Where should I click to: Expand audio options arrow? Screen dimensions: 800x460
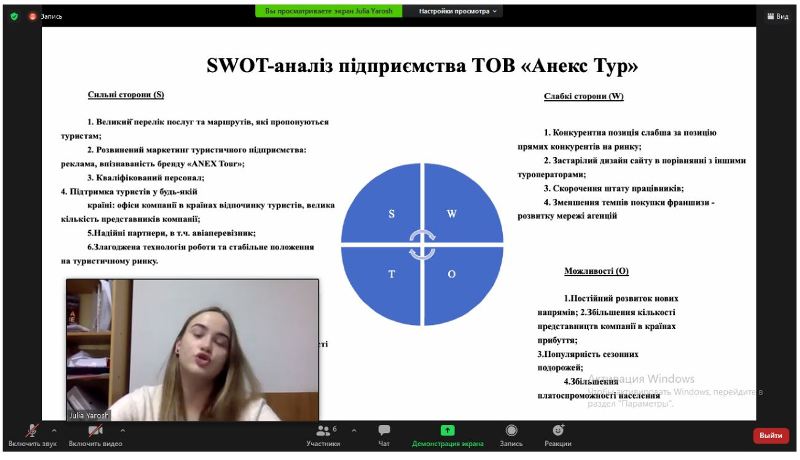pos(55,430)
